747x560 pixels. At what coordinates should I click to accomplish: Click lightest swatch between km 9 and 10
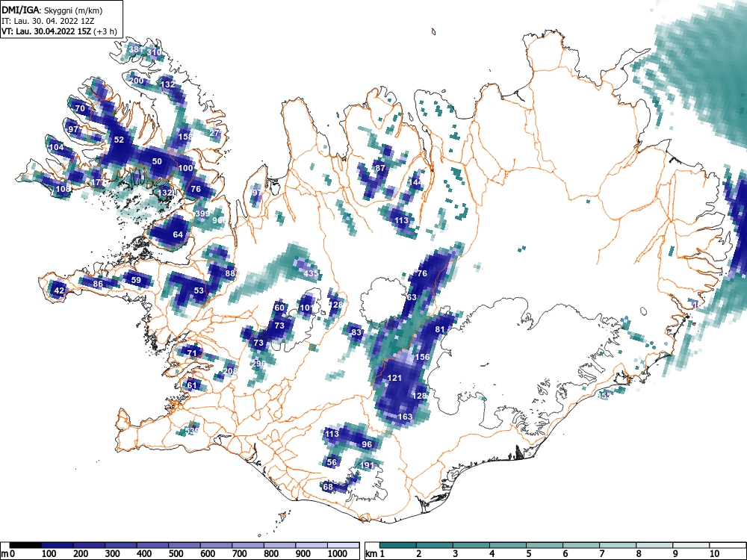click(x=691, y=545)
